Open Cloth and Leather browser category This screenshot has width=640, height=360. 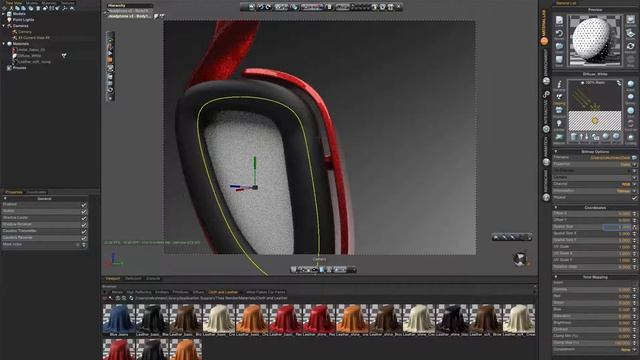tap(223, 292)
